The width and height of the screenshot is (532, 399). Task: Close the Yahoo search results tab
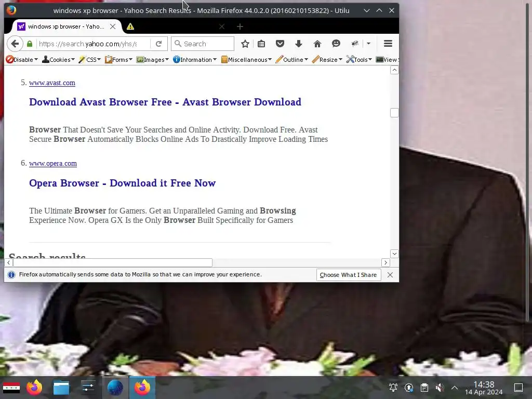tap(113, 26)
